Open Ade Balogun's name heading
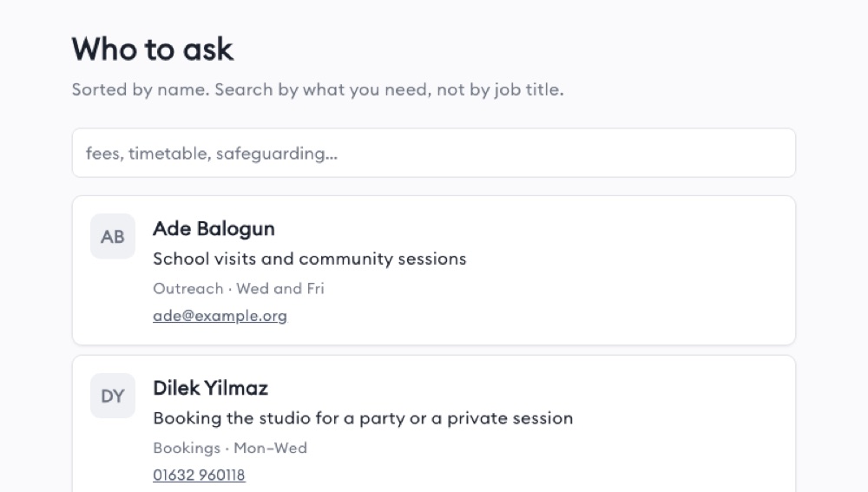 pyautogui.click(x=214, y=228)
